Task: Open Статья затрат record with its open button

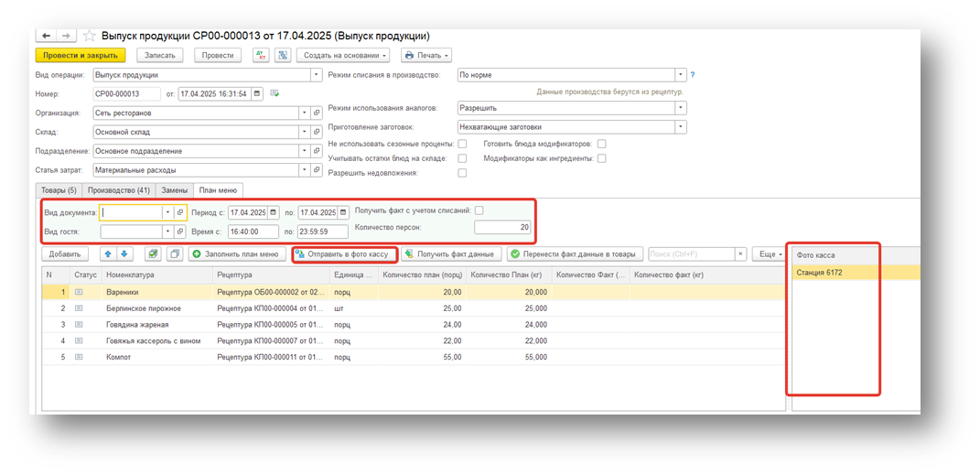Action: [x=317, y=169]
